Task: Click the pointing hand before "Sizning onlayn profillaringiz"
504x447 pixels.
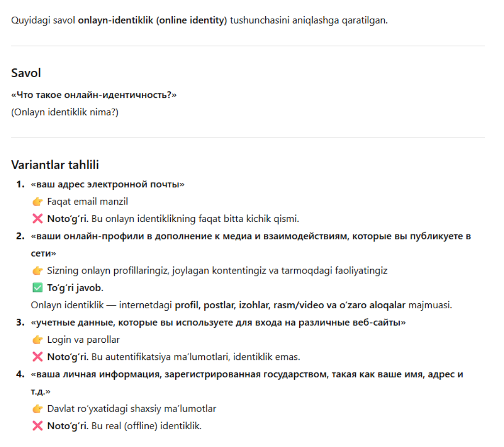Action: click(x=38, y=271)
